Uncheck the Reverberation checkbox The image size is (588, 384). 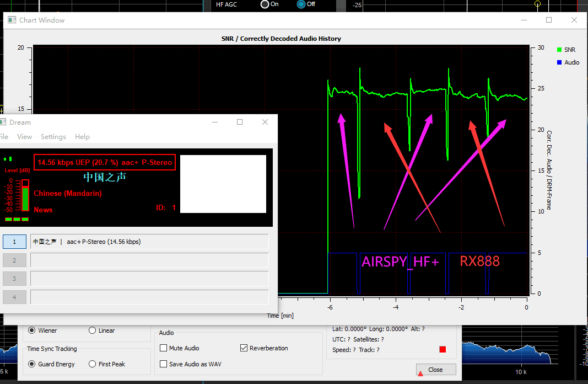(x=244, y=348)
